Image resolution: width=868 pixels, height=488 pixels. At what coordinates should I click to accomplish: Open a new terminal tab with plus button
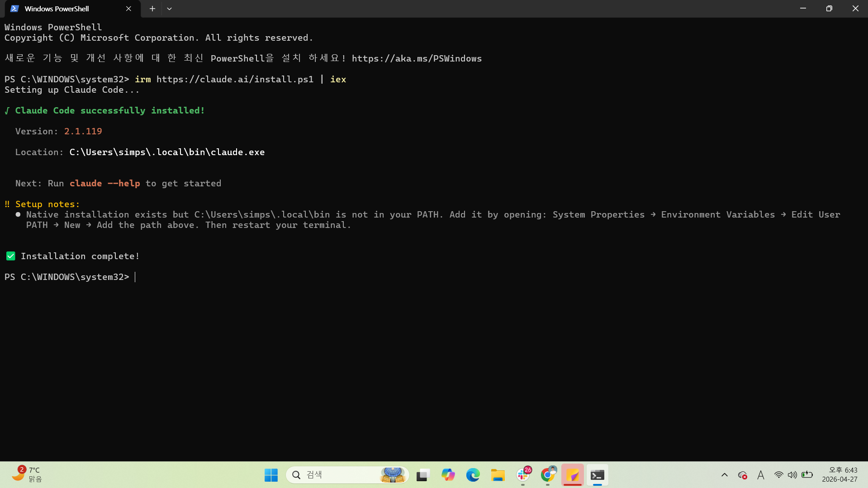pos(152,9)
